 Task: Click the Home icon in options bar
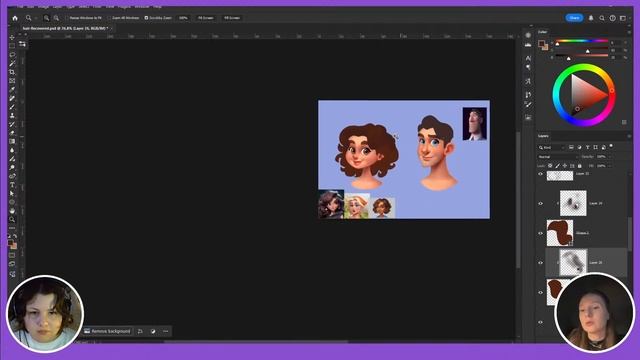coord(15,18)
